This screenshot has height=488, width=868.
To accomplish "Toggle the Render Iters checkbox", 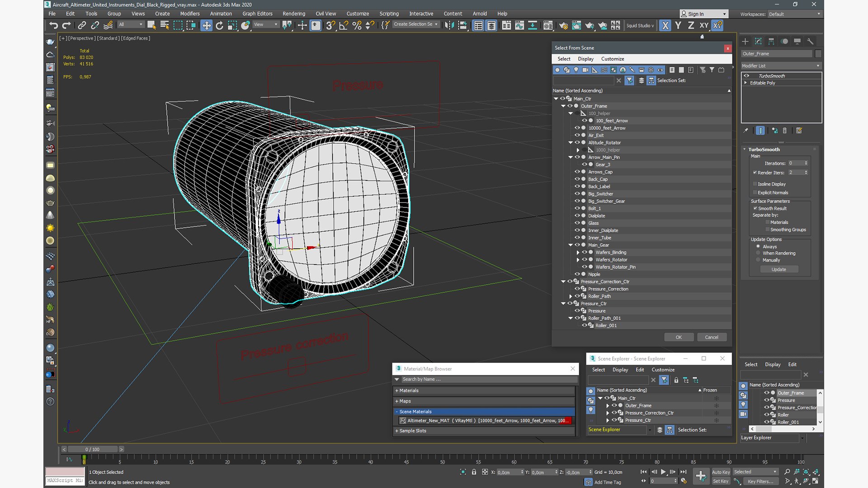I will (755, 173).
